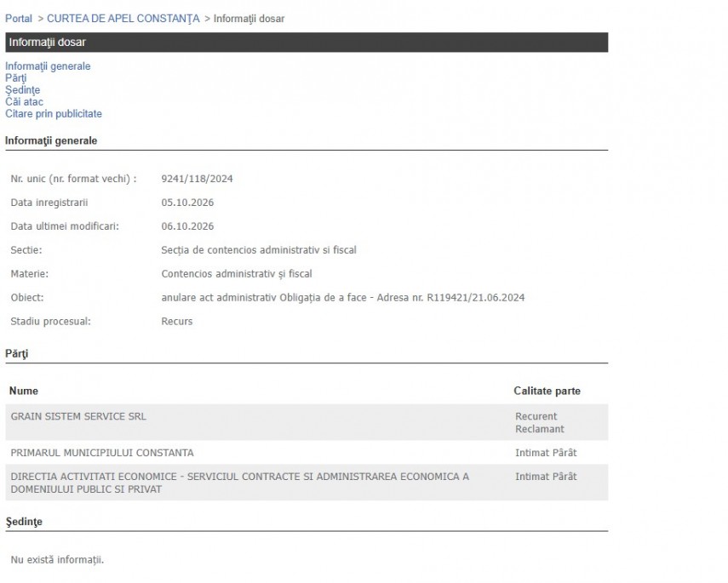This screenshot has width=728, height=583.
Task: Click the Obiect field label
Action: 27,298
